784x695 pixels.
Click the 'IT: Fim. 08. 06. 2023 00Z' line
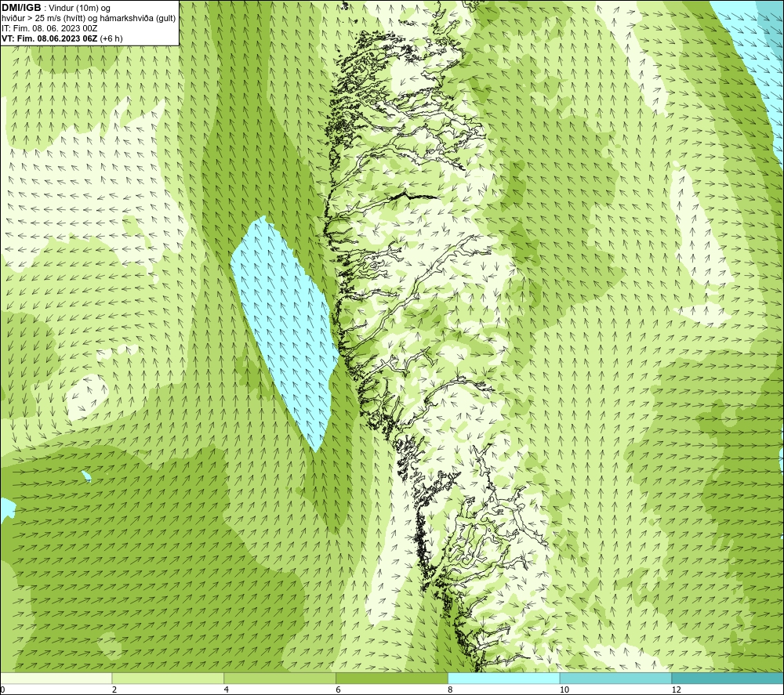click(x=49, y=28)
